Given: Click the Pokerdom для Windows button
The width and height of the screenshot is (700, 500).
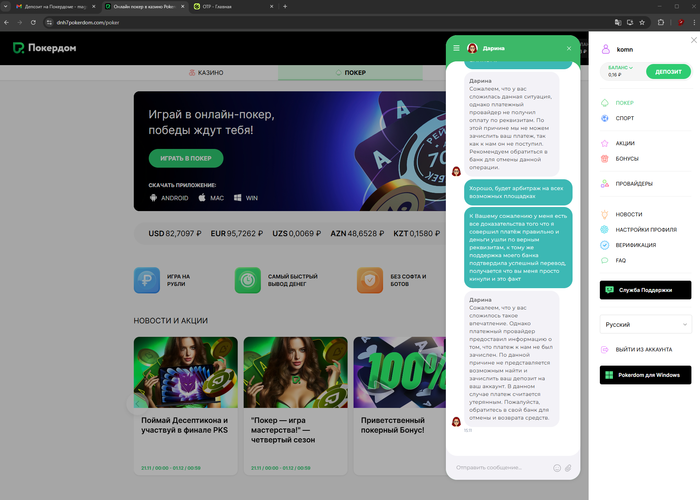Looking at the screenshot, I should point(645,375).
